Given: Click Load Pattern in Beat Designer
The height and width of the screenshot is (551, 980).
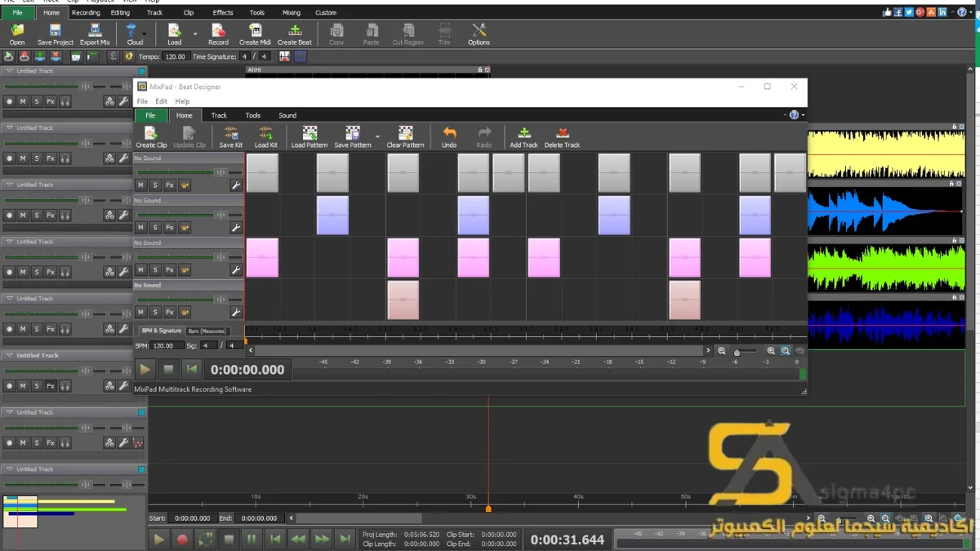Looking at the screenshot, I should [x=310, y=137].
